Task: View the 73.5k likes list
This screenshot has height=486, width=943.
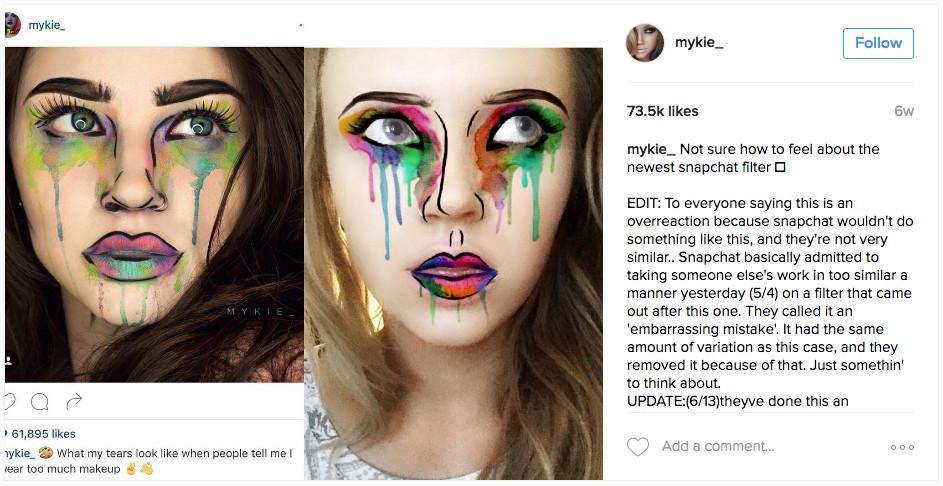Action: click(663, 111)
